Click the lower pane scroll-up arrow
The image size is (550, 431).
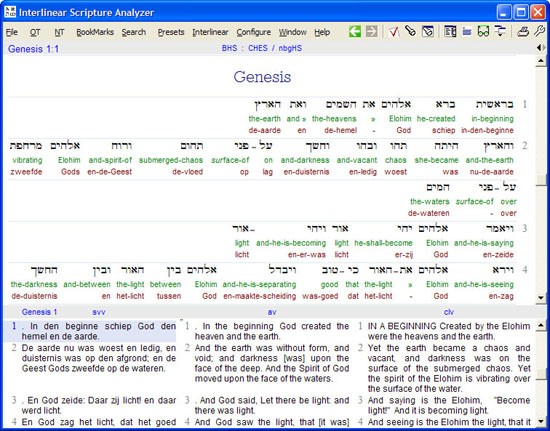[541, 326]
